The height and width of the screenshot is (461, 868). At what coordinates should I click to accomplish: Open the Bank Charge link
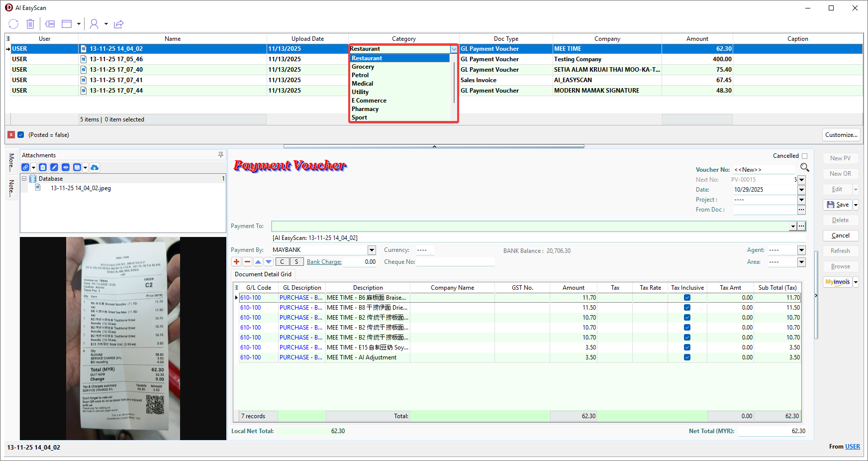[324, 262]
